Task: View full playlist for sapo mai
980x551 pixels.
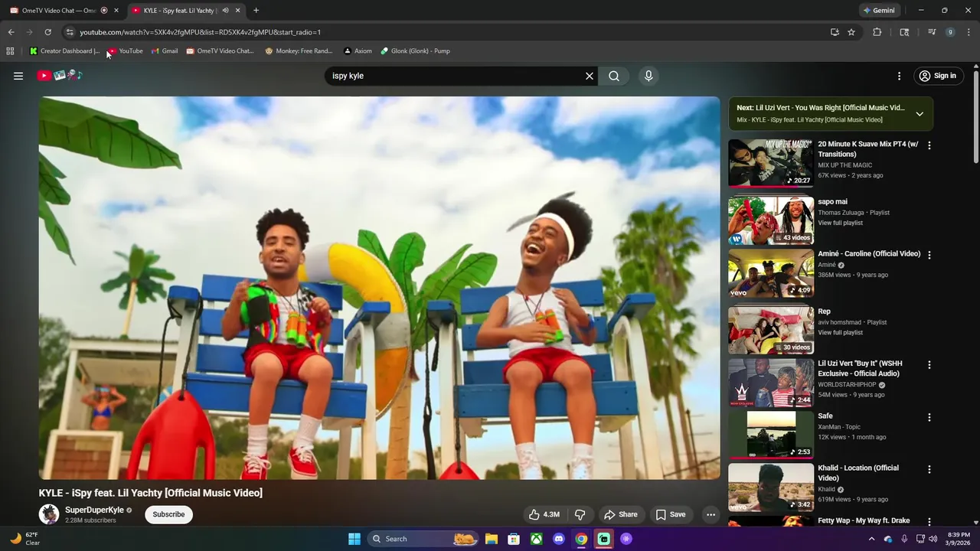Action: click(840, 223)
